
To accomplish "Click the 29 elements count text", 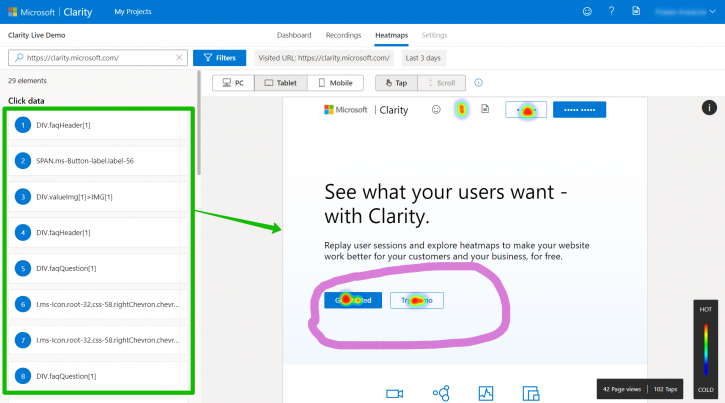I will (x=27, y=80).
